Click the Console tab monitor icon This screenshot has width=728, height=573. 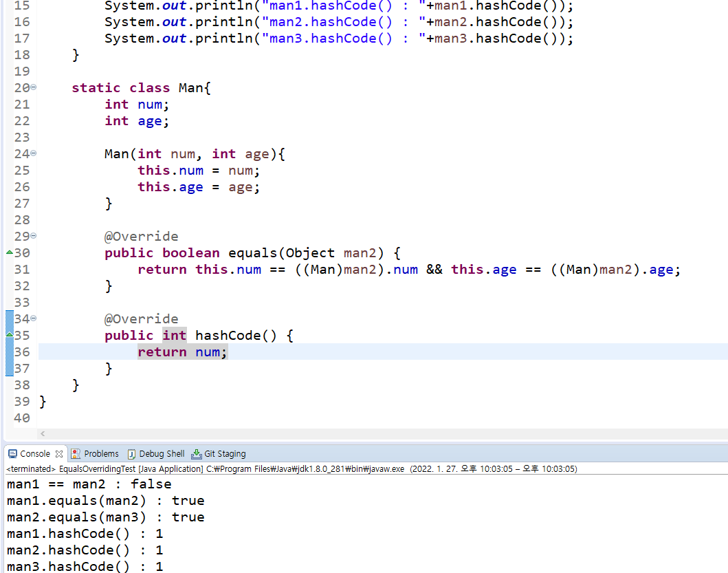tap(12, 453)
